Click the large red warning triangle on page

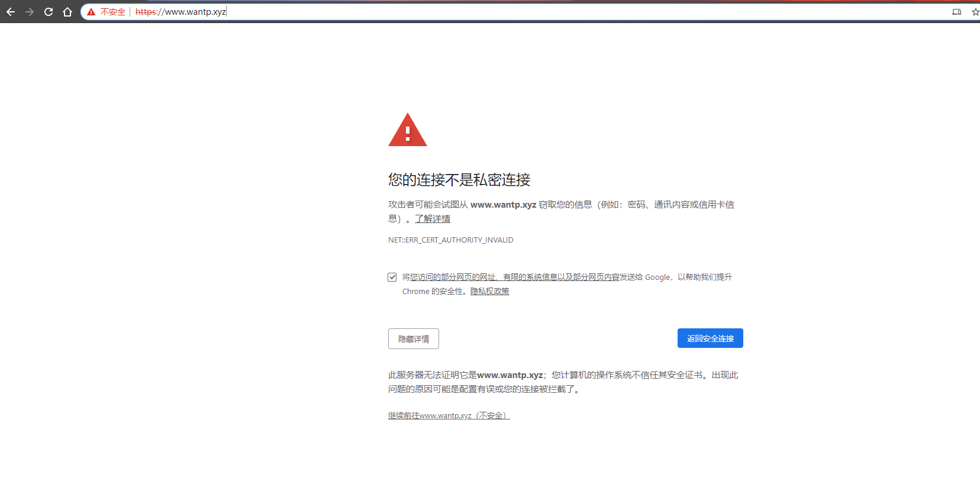click(408, 130)
